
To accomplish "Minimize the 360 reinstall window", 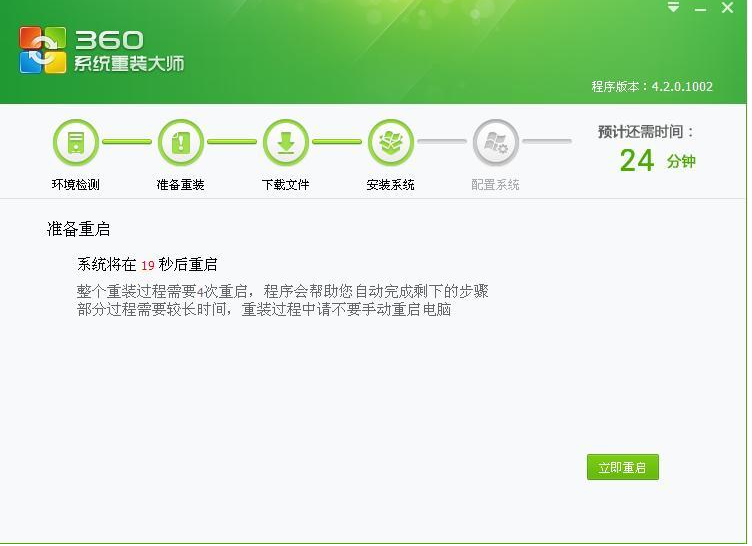I will click(701, 8).
